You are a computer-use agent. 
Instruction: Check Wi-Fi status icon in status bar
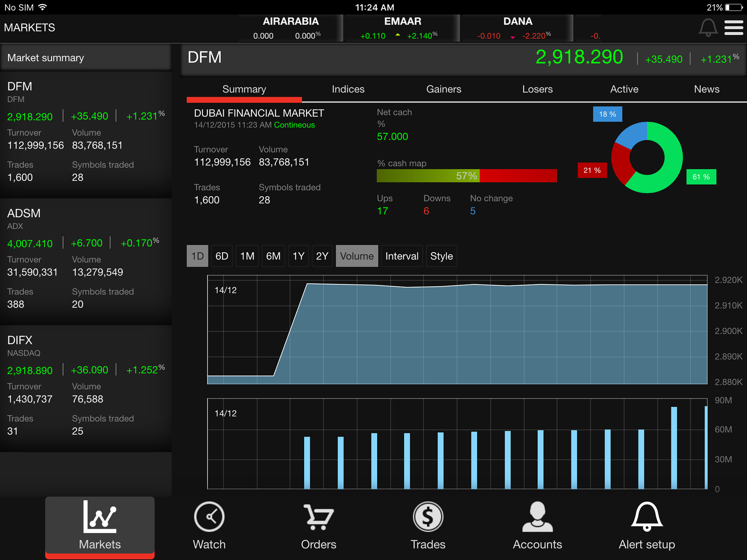pos(43,7)
